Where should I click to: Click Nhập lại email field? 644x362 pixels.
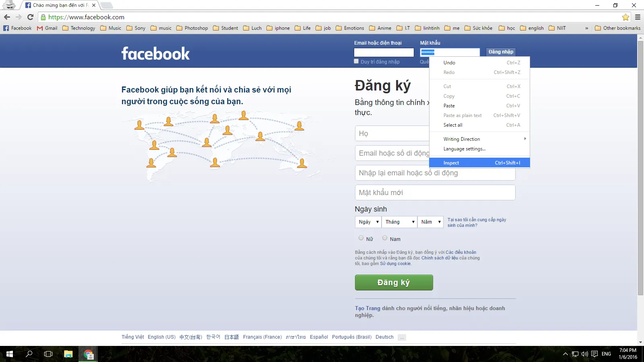[x=435, y=173]
